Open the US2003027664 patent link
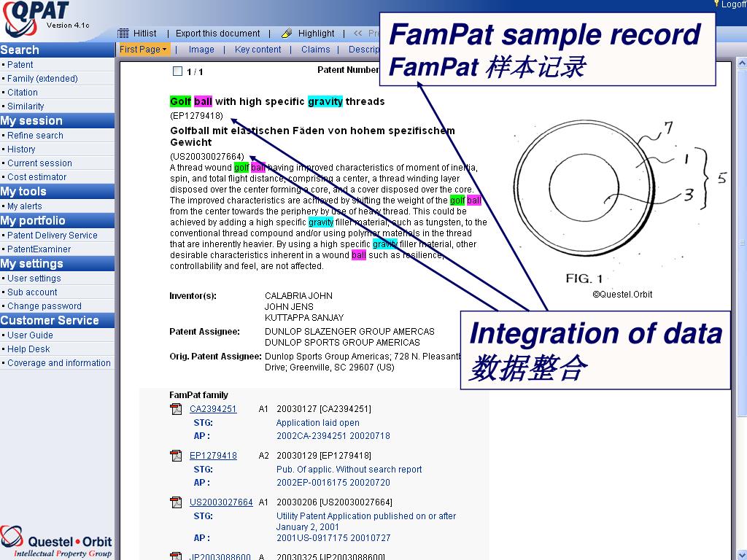747x560 pixels. pyautogui.click(x=221, y=502)
